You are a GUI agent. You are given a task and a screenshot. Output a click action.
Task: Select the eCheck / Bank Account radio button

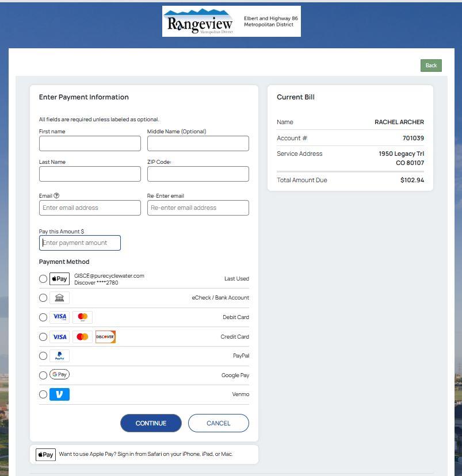click(x=43, y=298)
